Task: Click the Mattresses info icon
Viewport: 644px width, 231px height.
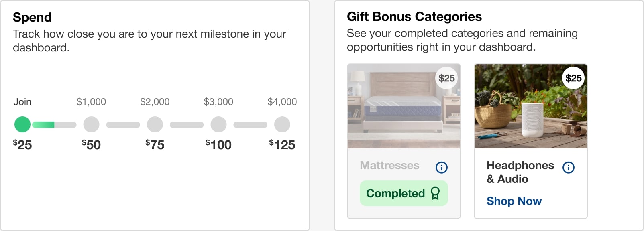Action: pyautogui.click(x=441, y=167)
